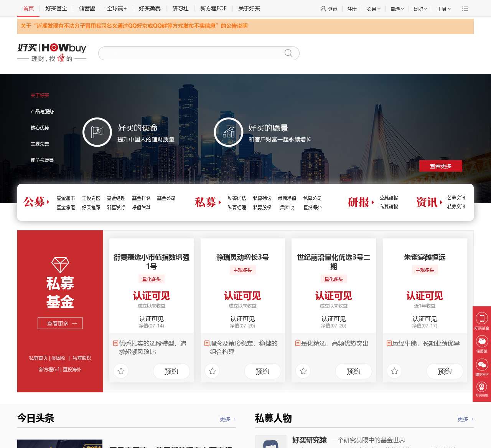The image size is (491, 448).
Task: Click 更多 next to 今日头条
Action: coord(227,419)
